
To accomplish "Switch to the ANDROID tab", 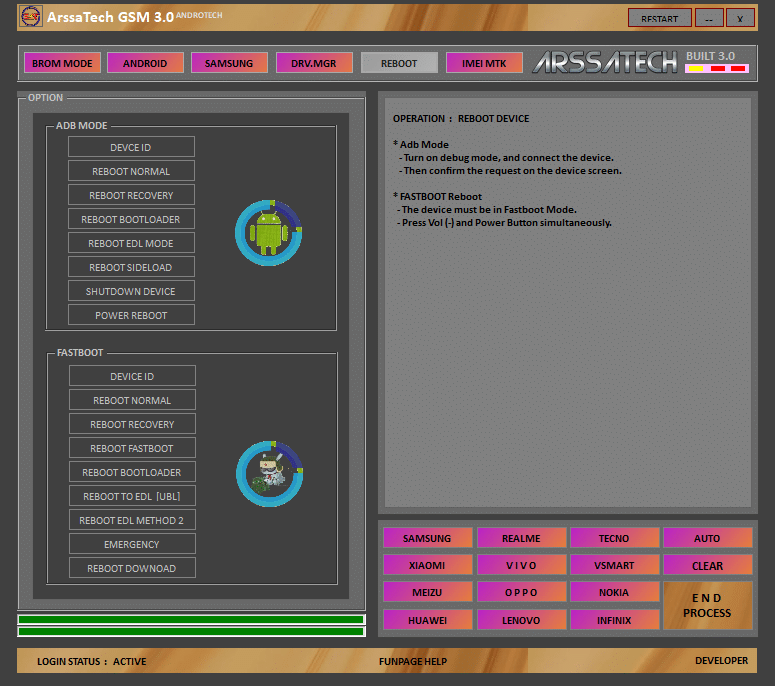I will click(145, 63).
